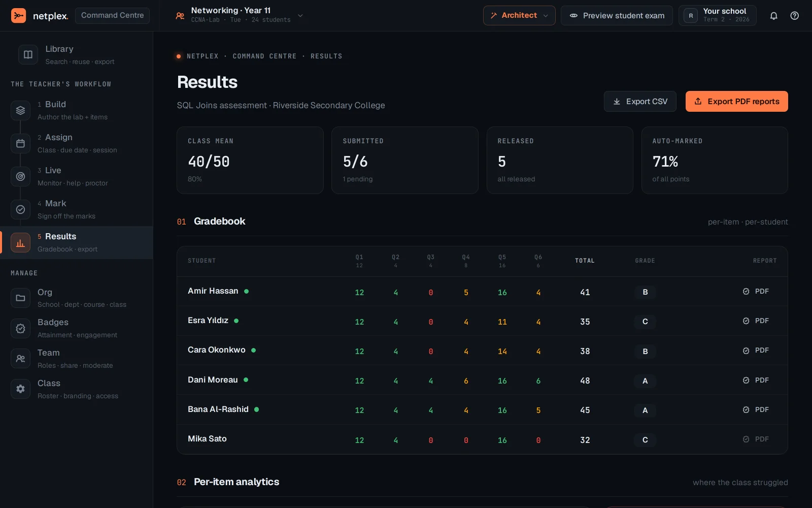
Task: Click the Auto-marked 71% card
Action: tap(715, 160)
